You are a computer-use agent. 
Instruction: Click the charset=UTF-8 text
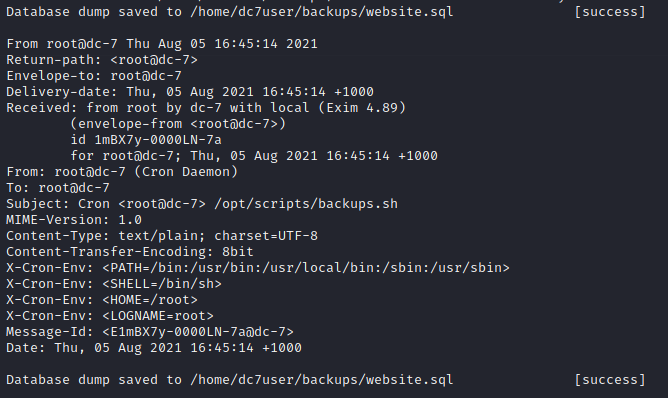pos(266,236)
